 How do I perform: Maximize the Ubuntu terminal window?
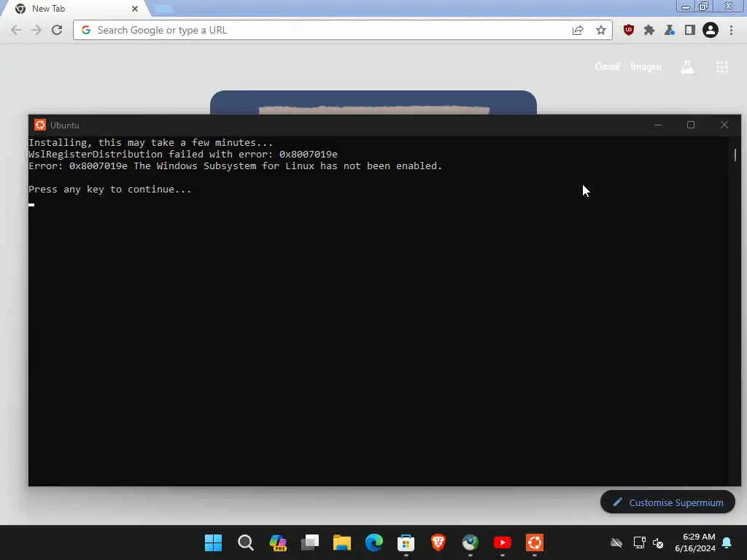coord(691,125)
